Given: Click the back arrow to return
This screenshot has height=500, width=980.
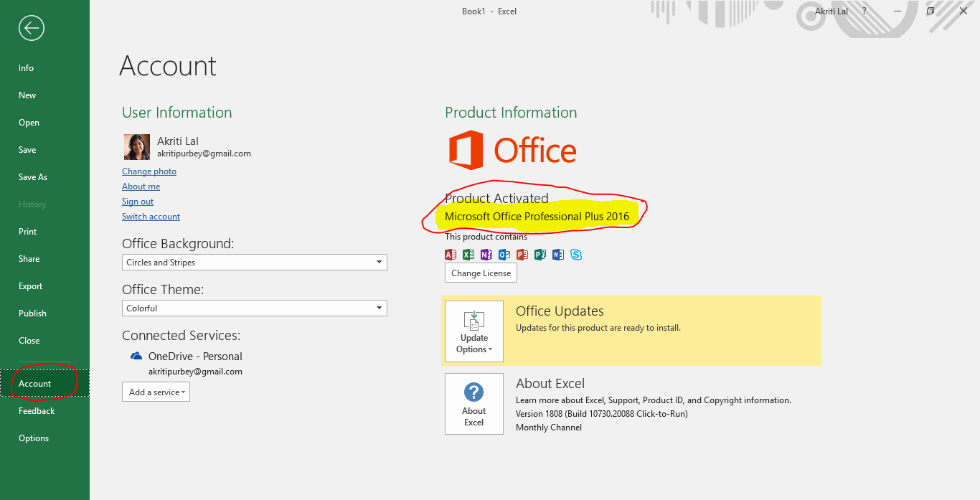Looking at the screenshot, I should 32,28.
